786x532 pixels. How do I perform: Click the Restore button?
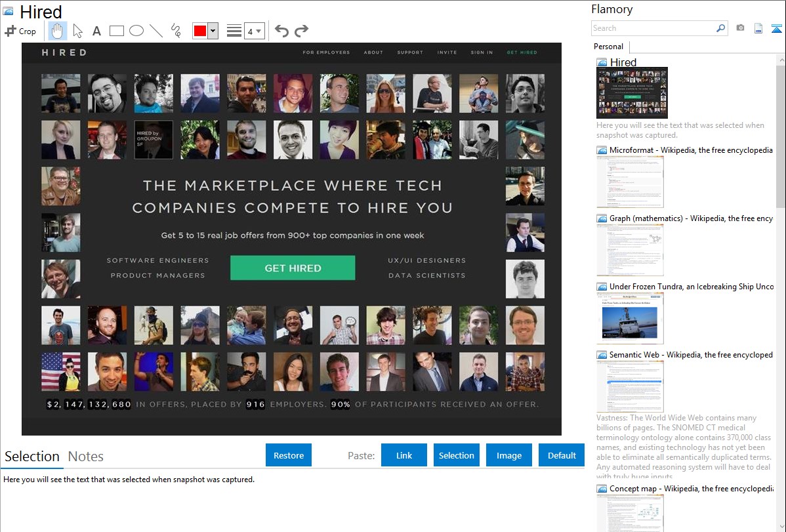point(289,455)
